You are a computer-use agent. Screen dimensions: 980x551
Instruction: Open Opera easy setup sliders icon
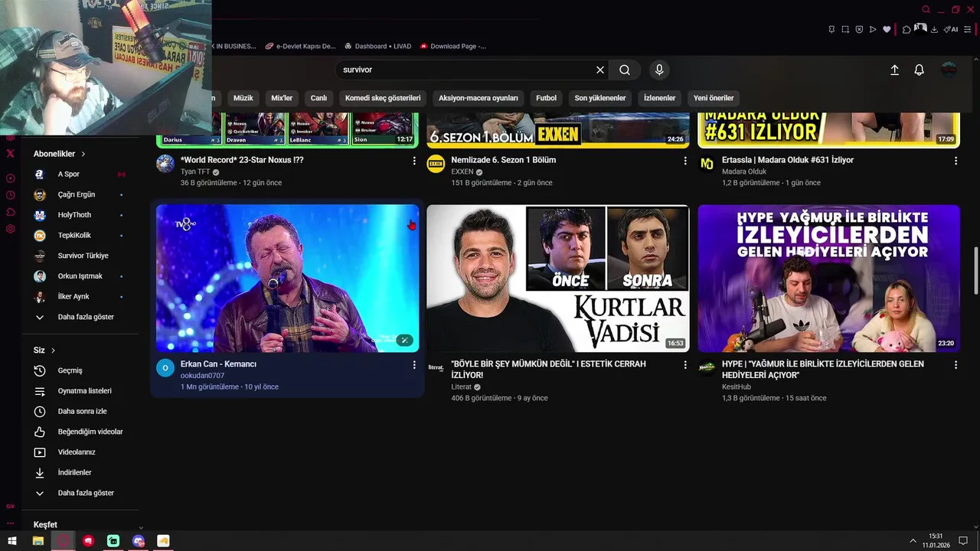(x=968, y=29)
